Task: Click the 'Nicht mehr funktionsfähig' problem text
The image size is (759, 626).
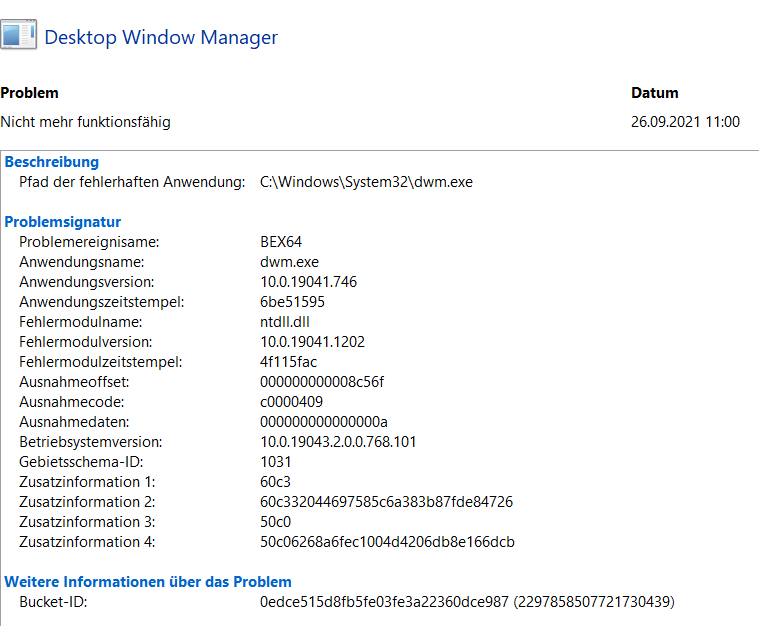Action: click(86, 122)
